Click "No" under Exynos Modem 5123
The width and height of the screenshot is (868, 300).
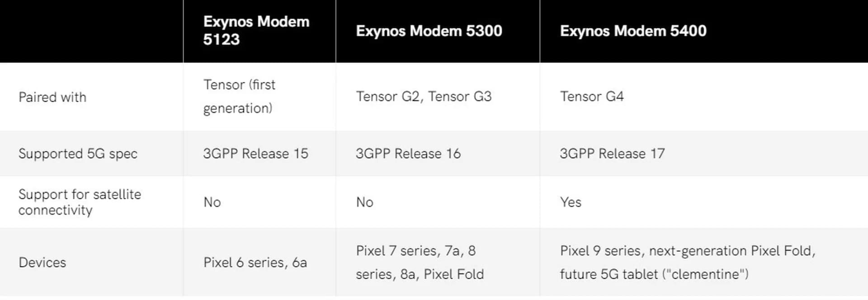[x=212, y=202]
